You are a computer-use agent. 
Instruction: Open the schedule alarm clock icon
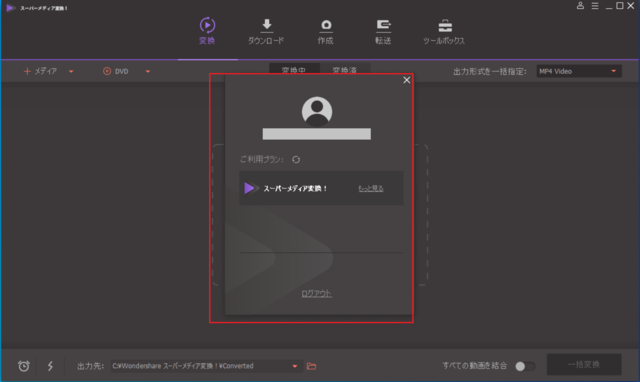tap(24, 366)
